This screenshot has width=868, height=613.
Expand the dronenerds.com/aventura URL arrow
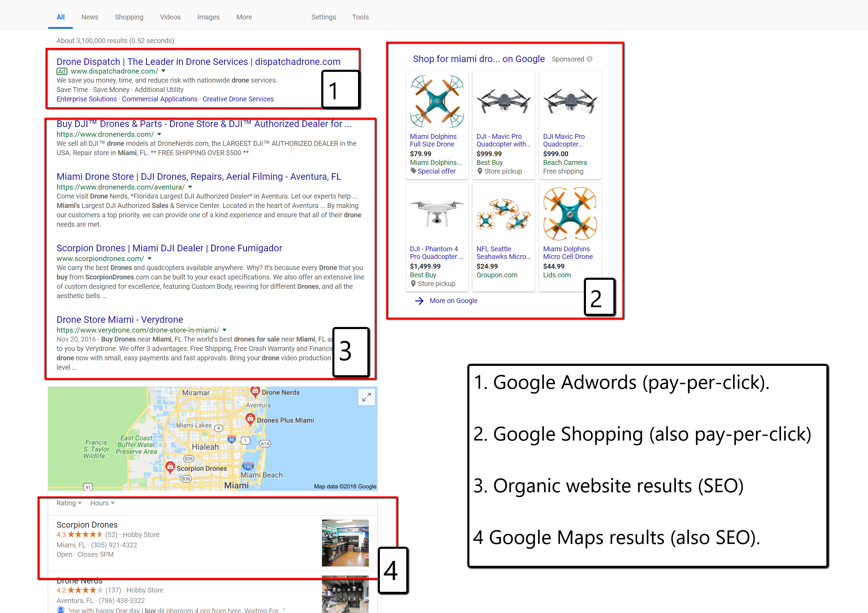click(x=190, y=187)
